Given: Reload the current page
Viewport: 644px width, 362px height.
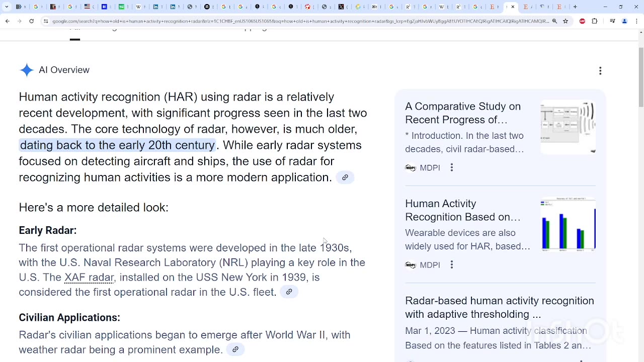Looking at the screenshot, I should (32, 21).
